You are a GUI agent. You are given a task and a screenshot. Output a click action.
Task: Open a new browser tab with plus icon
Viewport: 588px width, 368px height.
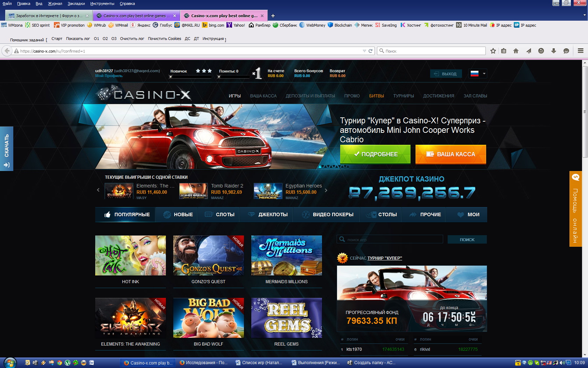tap(273, 16)
